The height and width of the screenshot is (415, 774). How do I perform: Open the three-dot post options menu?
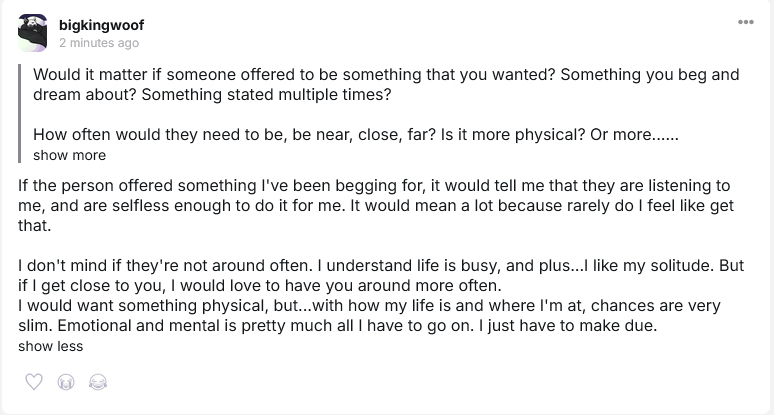tap(745, 22)
